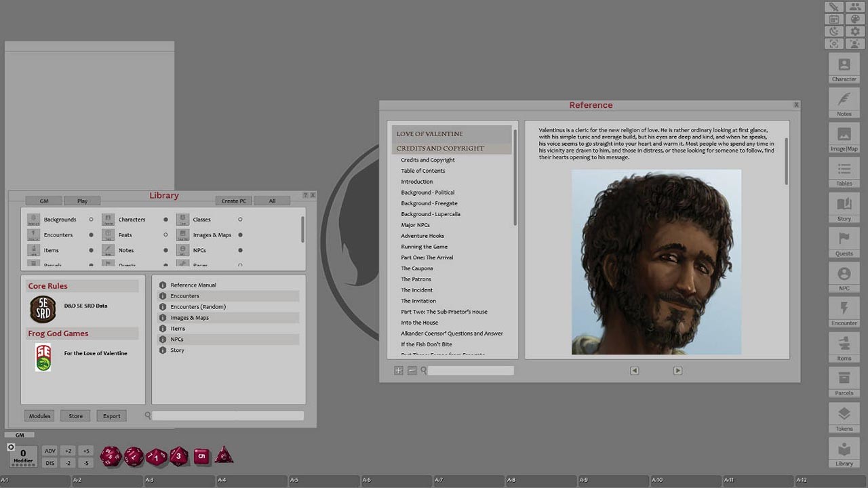
Task: Open the Image|Map sidebar icon
Action: coord(844,138)
